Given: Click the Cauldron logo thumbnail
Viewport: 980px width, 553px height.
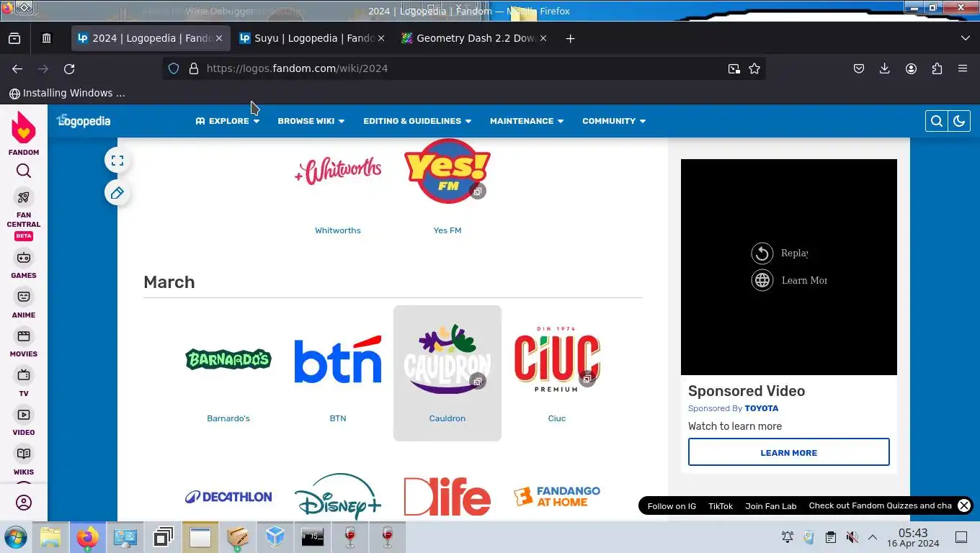Looking at the screenshot, I should (x=447, y=359).
